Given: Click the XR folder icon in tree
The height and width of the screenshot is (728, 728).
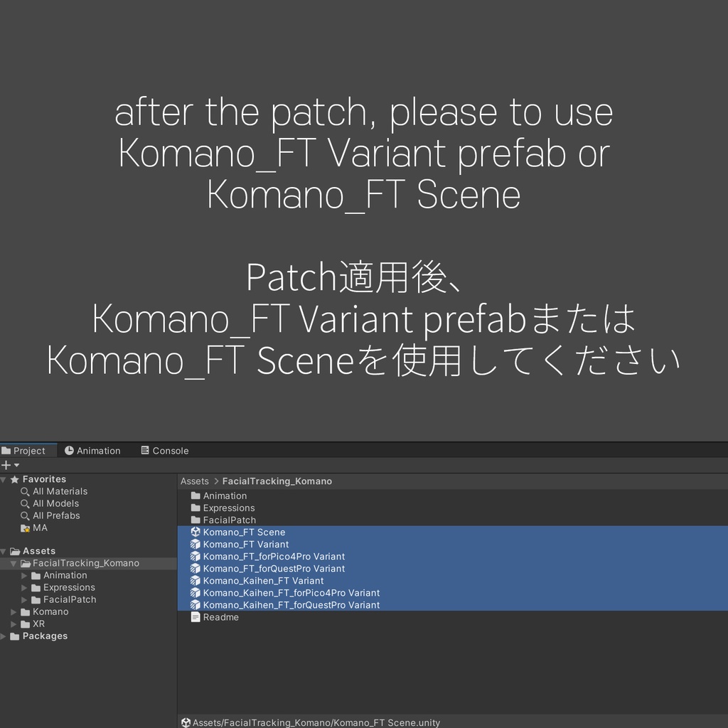Looking at the screenshot, I should click(25, 624).
